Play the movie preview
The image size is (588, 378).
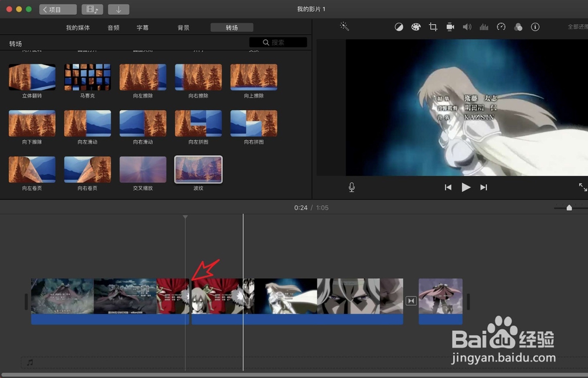(x=466, y=187)
